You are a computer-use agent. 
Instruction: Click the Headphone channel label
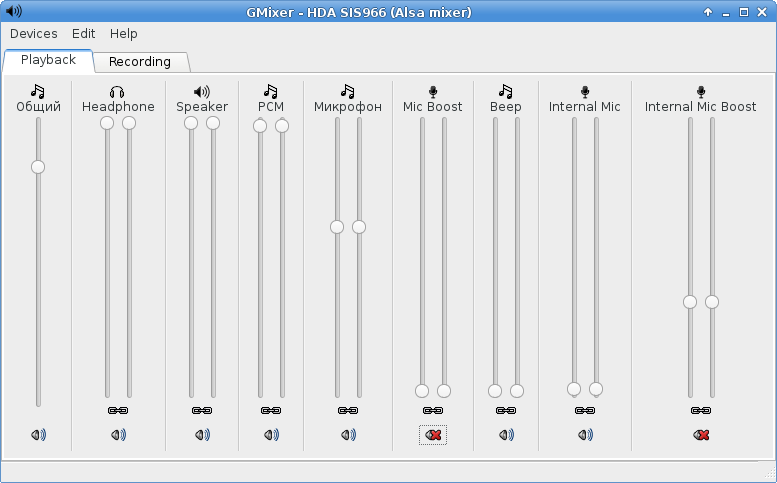118,107
